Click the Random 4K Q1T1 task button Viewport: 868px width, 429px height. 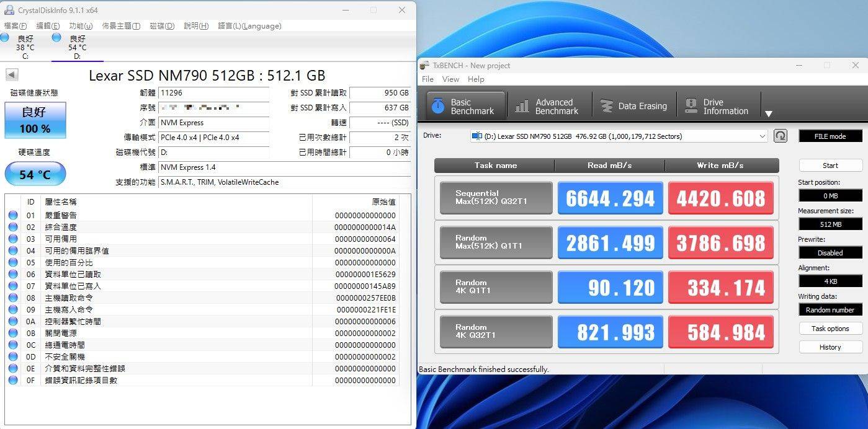[x=496, y=287]
